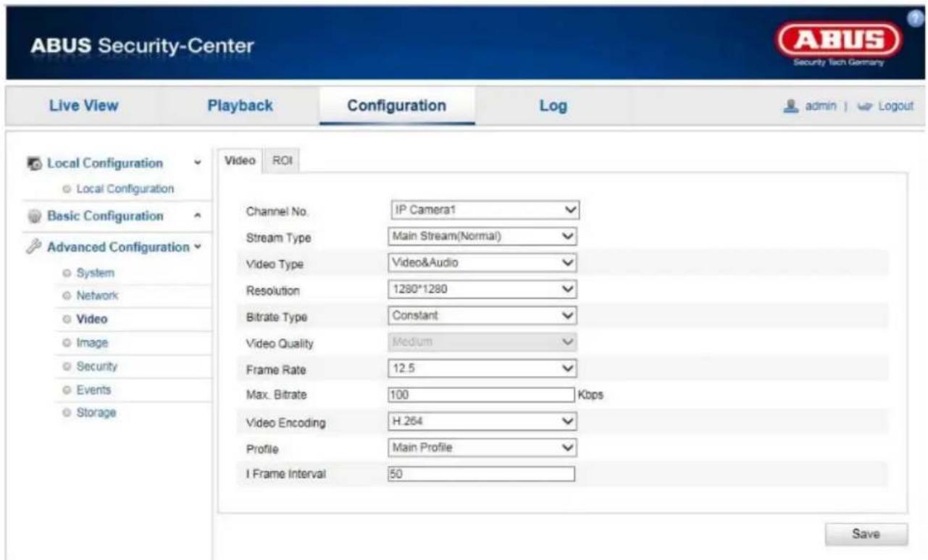Click the Basic Configuration heading

point(106,216)
